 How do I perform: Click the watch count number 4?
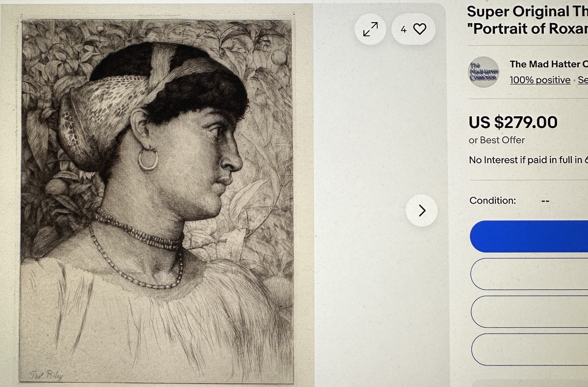403,29
